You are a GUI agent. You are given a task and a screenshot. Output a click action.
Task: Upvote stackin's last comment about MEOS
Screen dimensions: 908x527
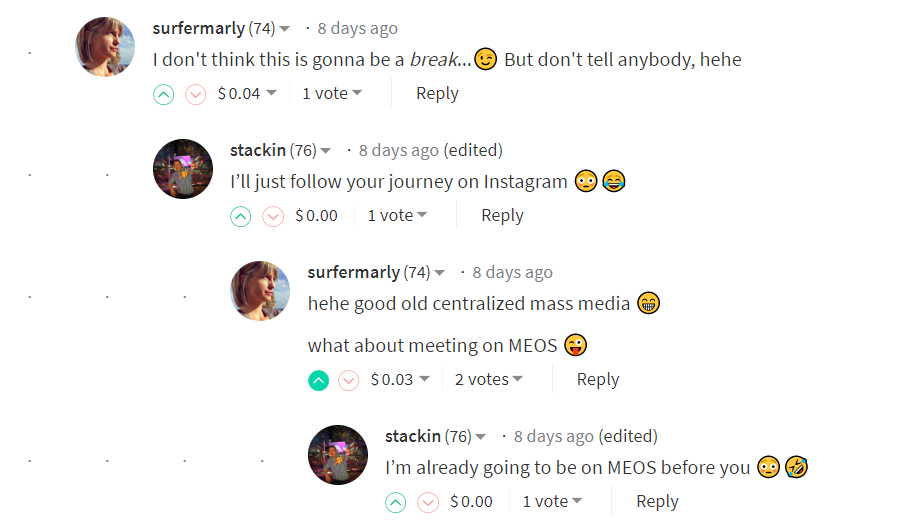(x=396, y=502)
